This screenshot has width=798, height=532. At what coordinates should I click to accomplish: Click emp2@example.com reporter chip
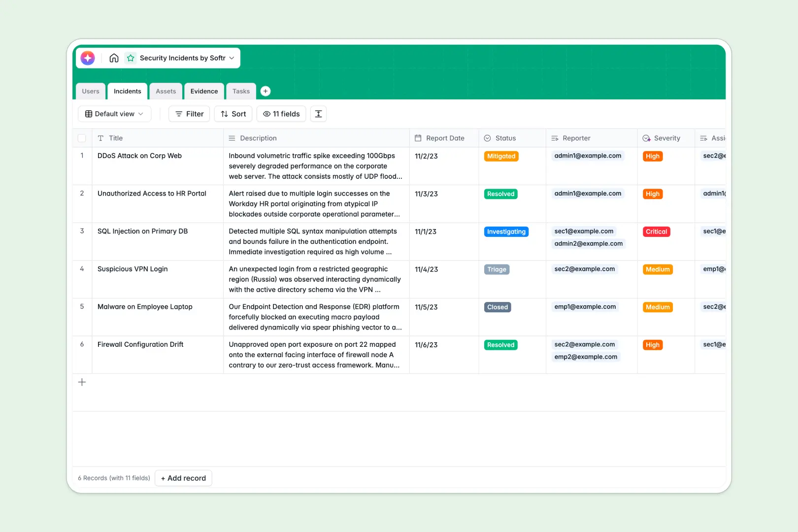(x=586, y=357)
